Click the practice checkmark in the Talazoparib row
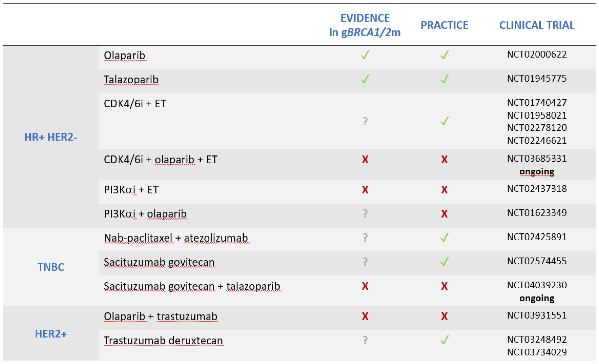Screen dimensions: 599x364 click(x=444, y=79)
